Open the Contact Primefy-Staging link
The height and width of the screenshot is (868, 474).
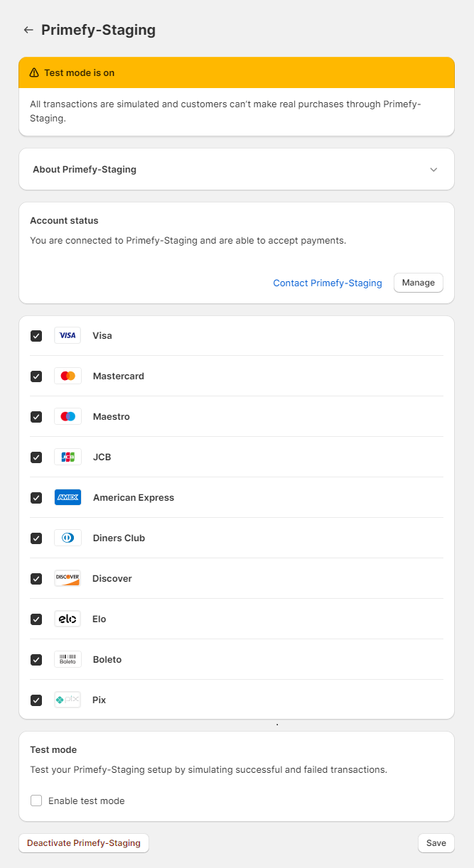coord(328,283)
